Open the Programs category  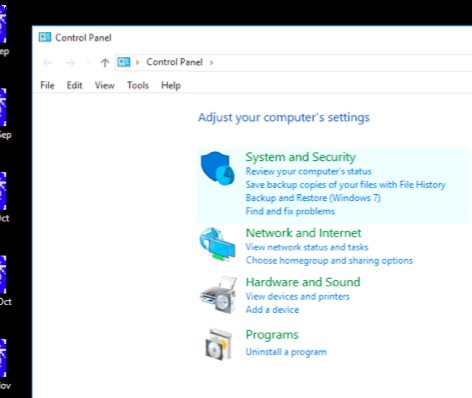tap(272, 335)
